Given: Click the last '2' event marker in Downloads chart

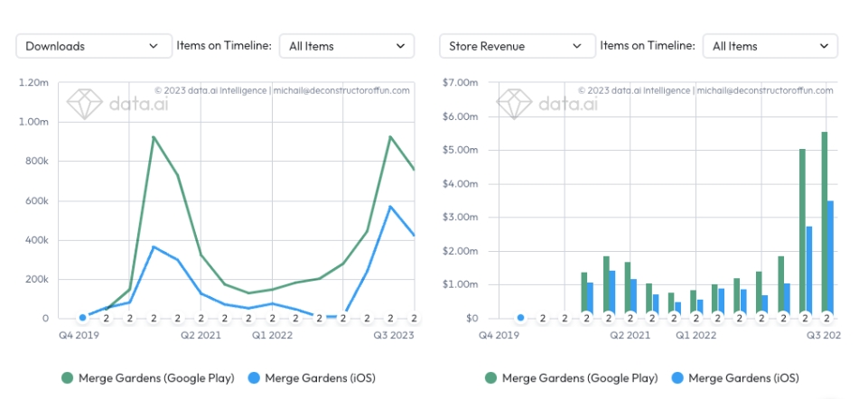Looking at the screenshot, I should point(414,318).
